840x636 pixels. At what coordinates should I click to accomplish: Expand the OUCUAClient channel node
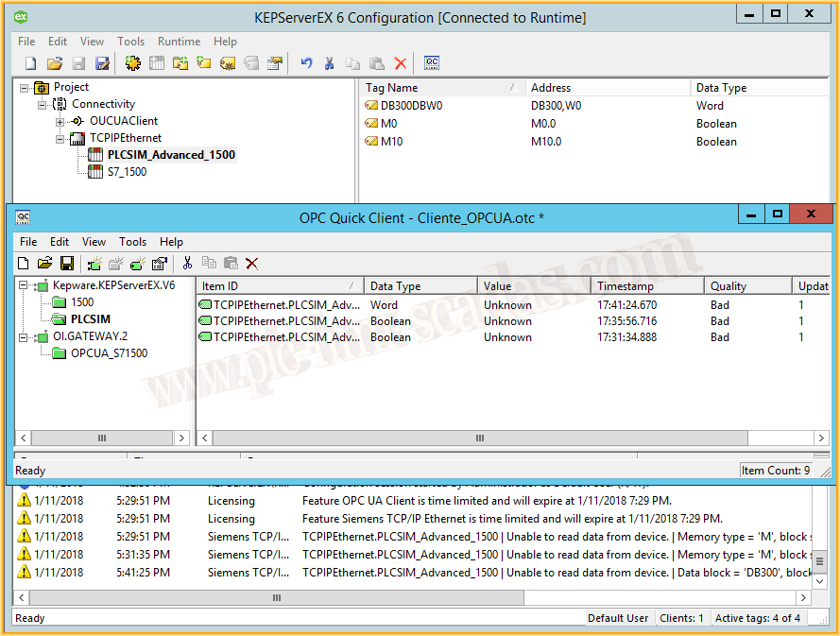pos(60,122)
